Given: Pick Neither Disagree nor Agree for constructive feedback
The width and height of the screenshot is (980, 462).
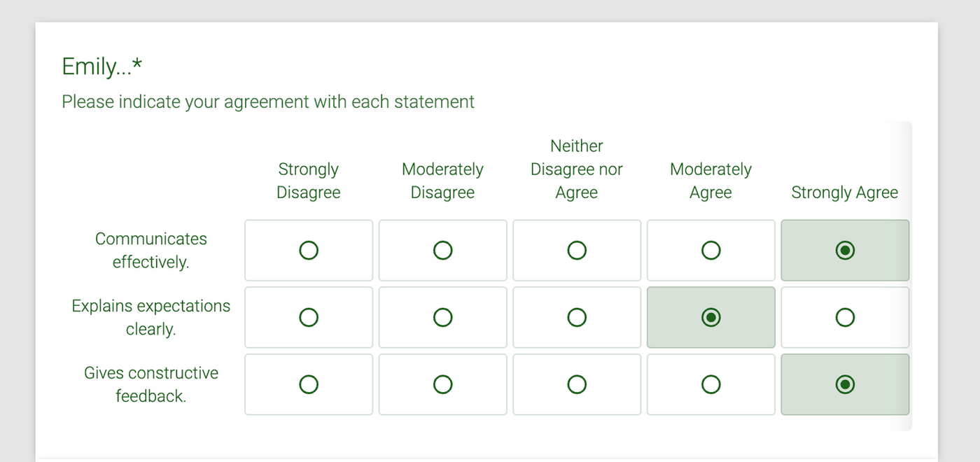Looking at the screenshot, I should [x=577, y=384].
